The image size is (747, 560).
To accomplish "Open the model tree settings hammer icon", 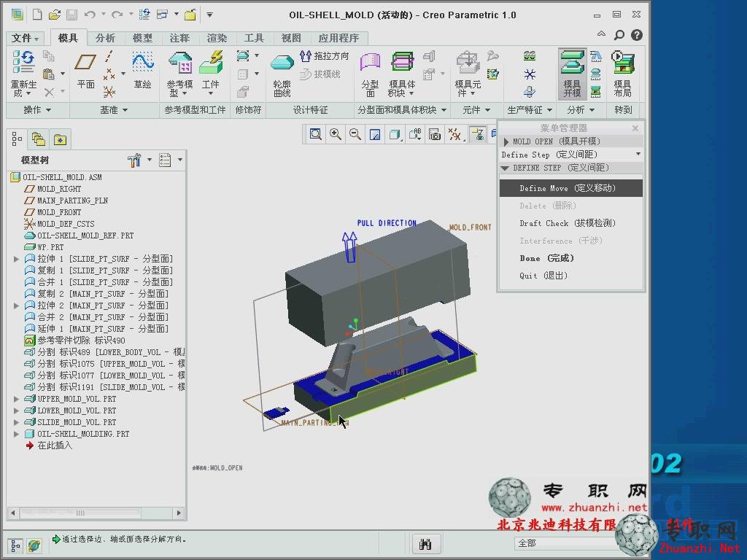I will click(x=134, y=160).
